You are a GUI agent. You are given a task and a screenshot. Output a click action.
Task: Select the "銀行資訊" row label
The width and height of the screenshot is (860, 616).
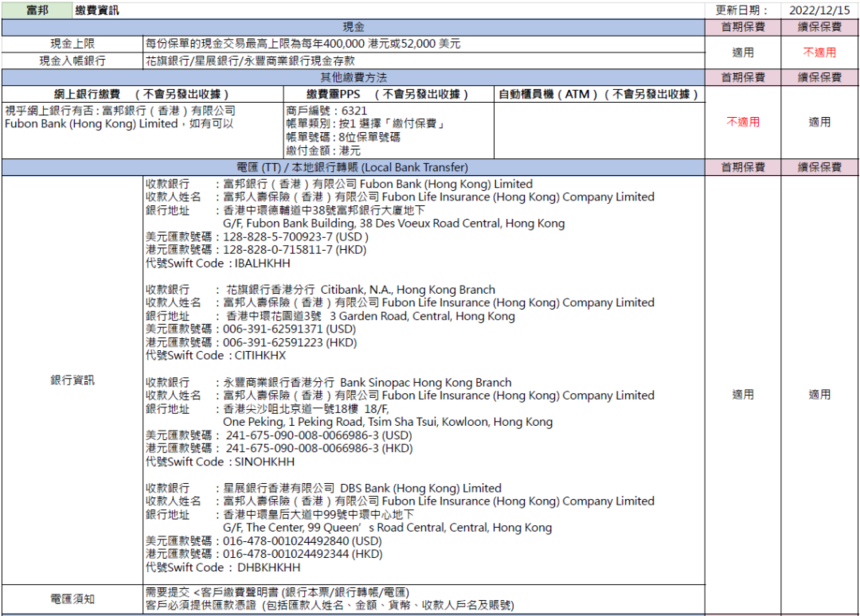point(72,380)
